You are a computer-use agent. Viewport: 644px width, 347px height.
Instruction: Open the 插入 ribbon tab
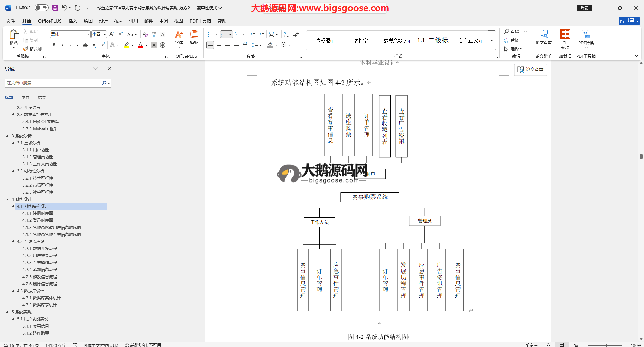click(x=73, y=21)
